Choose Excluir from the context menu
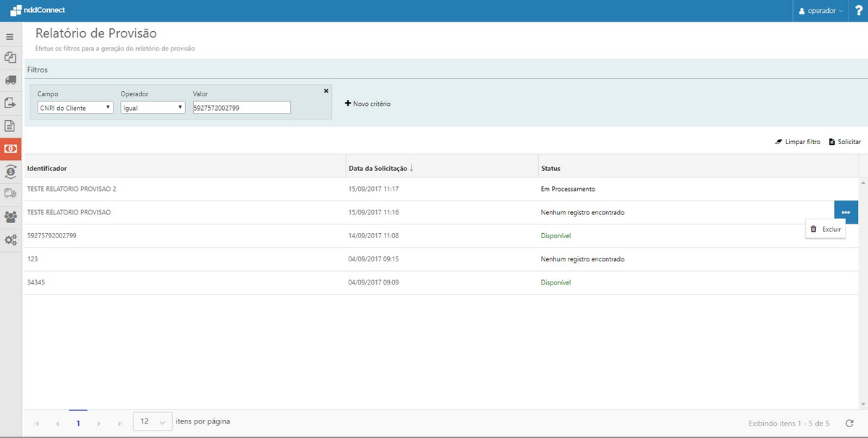This screenshot has width=868, height=438. coord(825,229)
